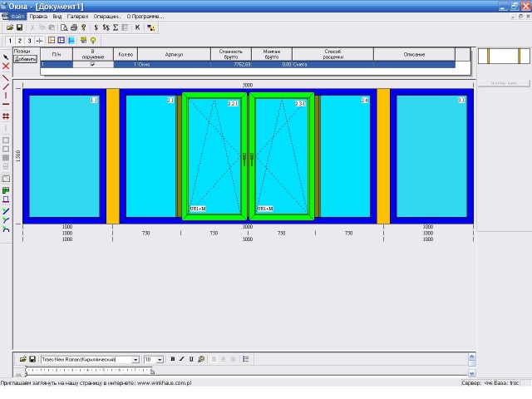
Task: Click the save icon in main toolbar
Action: 19,27
